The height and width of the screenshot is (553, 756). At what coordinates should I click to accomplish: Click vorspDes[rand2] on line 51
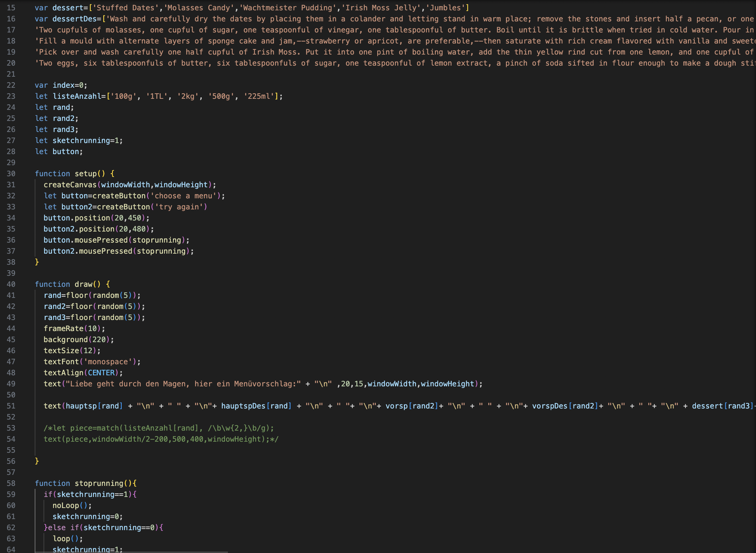pos(565,406)
